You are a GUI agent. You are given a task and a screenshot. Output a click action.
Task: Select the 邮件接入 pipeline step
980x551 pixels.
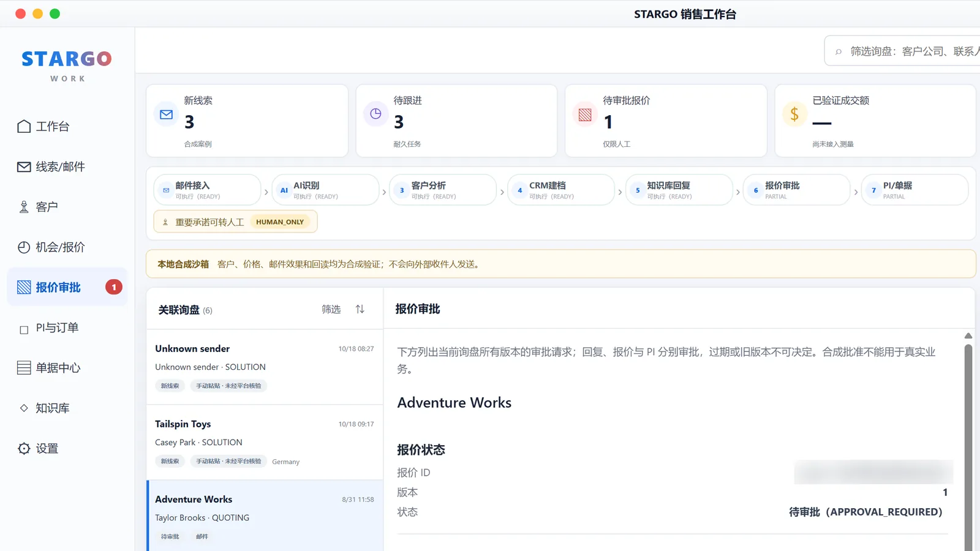click(207, 190)
